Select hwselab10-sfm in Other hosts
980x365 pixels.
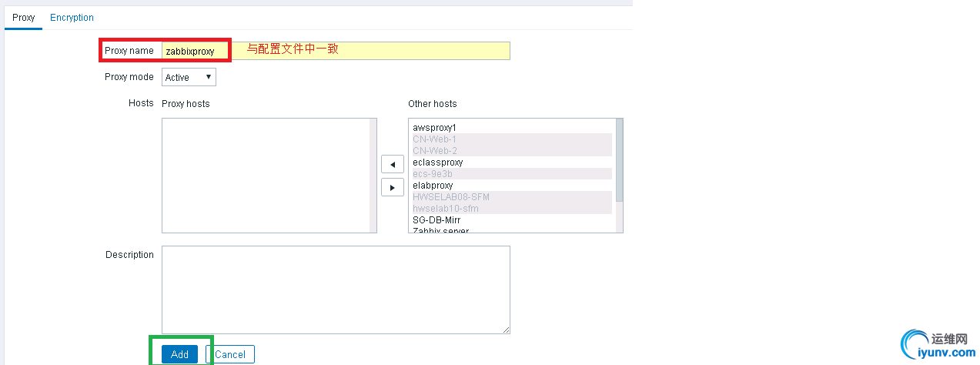click(x=512, y=209)
